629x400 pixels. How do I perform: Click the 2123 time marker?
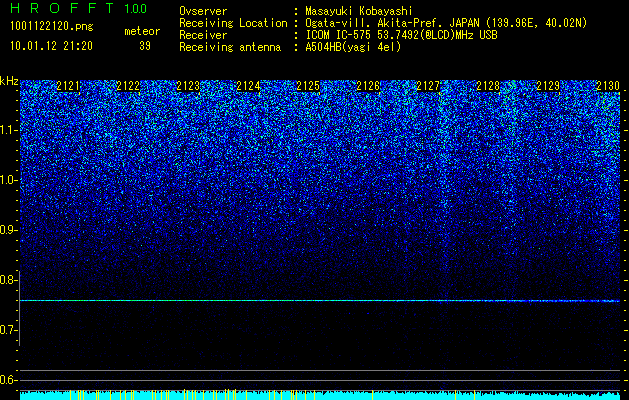tap(188, 86)
